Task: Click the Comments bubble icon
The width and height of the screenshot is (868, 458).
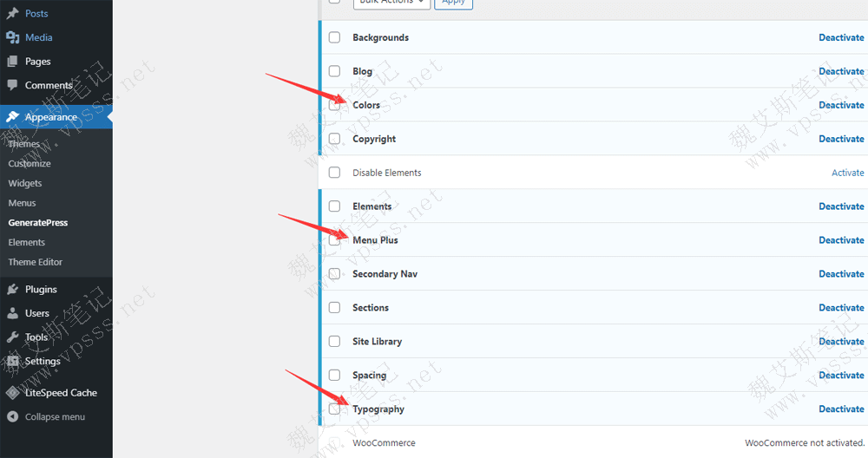Action: pyautogui.click(x=12, y=85)
